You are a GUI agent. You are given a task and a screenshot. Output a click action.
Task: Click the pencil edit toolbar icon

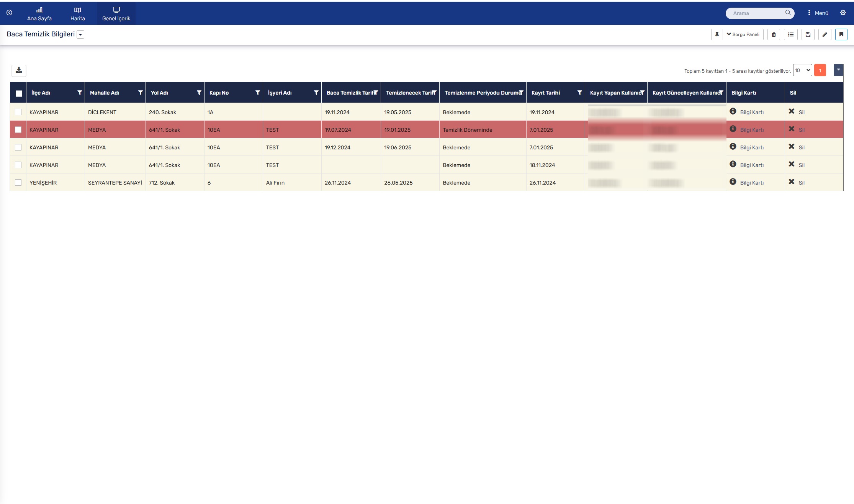pyautogui.click(x=825, y=34)
